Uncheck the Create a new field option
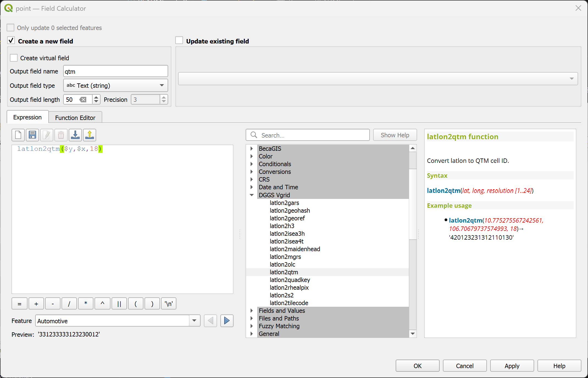This screenshot has height=378, width=588. (11, 41)
